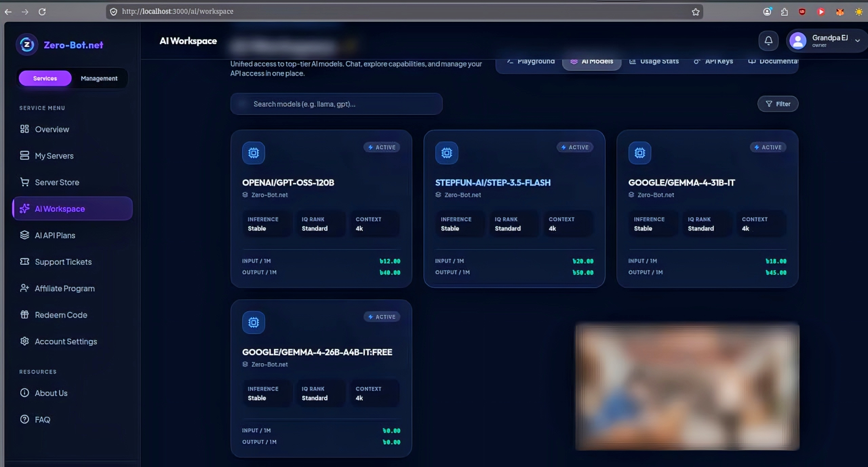Click the blurred preview thumbnail

pos(687,387)
